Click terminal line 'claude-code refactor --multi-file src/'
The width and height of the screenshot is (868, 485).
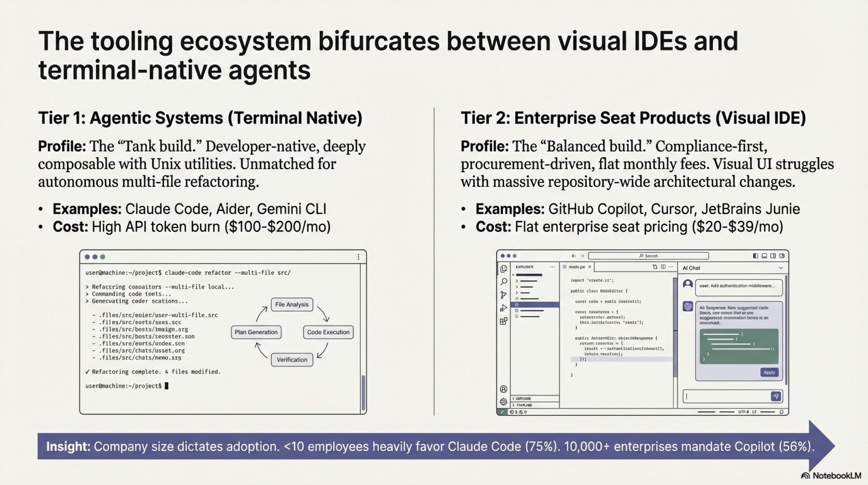click(x=227, y=273)
